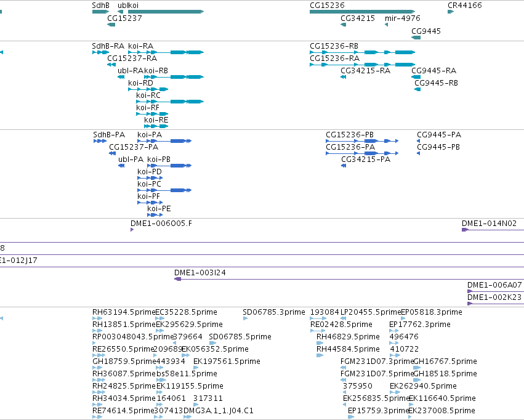
Task: Click the RH63194.5prime EST label
Action: [x=124, y=312]
